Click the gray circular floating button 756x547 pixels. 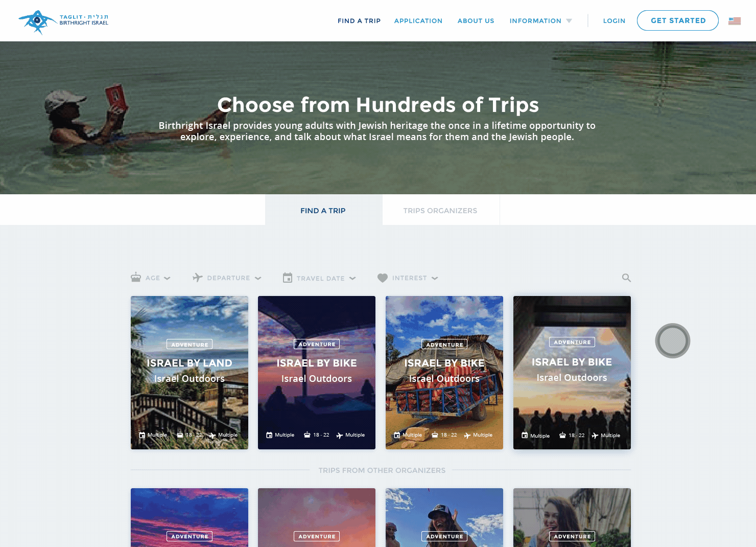(673, 340)
